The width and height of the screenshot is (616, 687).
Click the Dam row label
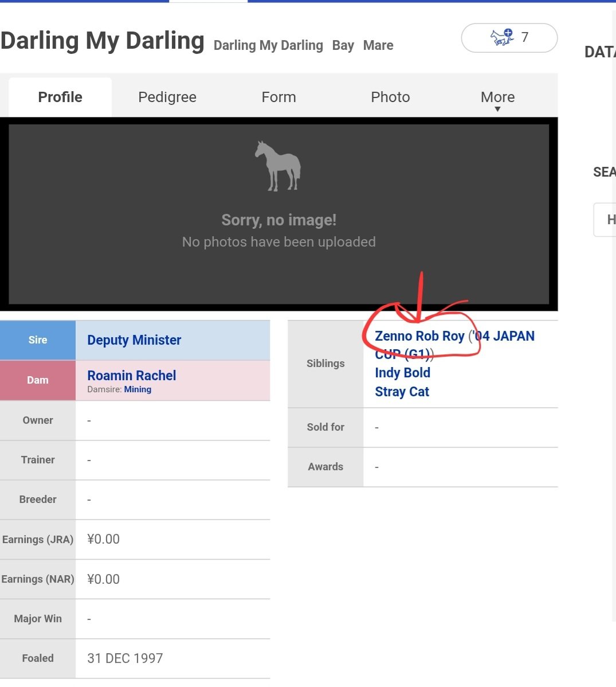coord(38,380)
